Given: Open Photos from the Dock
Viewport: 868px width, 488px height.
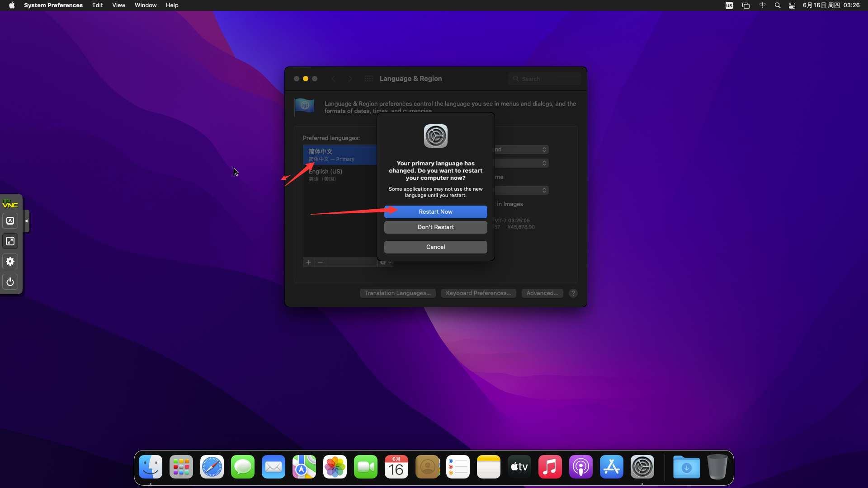Looking at the screenshot, I should coord(335,467).
